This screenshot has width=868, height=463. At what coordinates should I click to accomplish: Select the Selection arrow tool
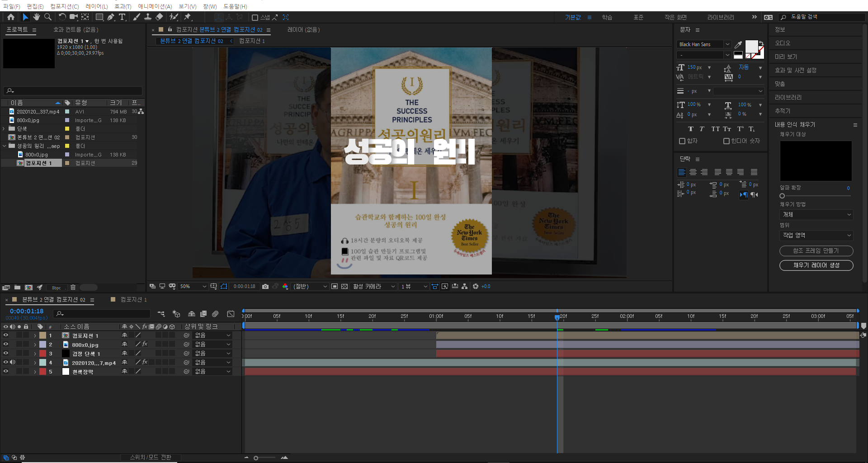(x=25, y=17)
